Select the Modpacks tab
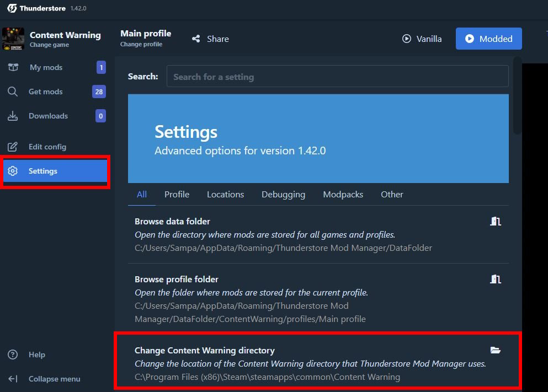 pyautogui.click(x=343, y=194)
